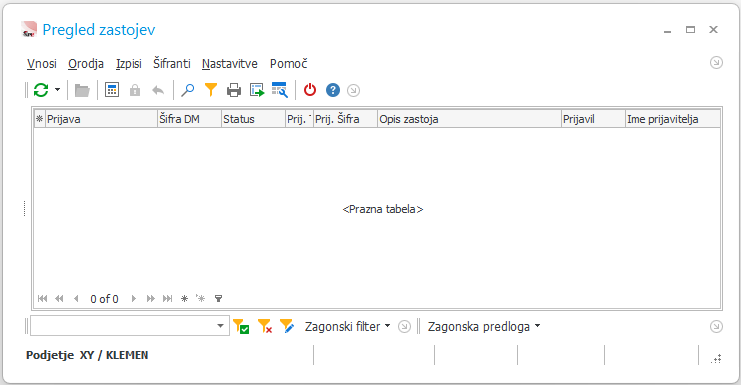Click the goto bookmark asterisk icon
The width and height of the screenshot is (741, 385).
[201, 299]
